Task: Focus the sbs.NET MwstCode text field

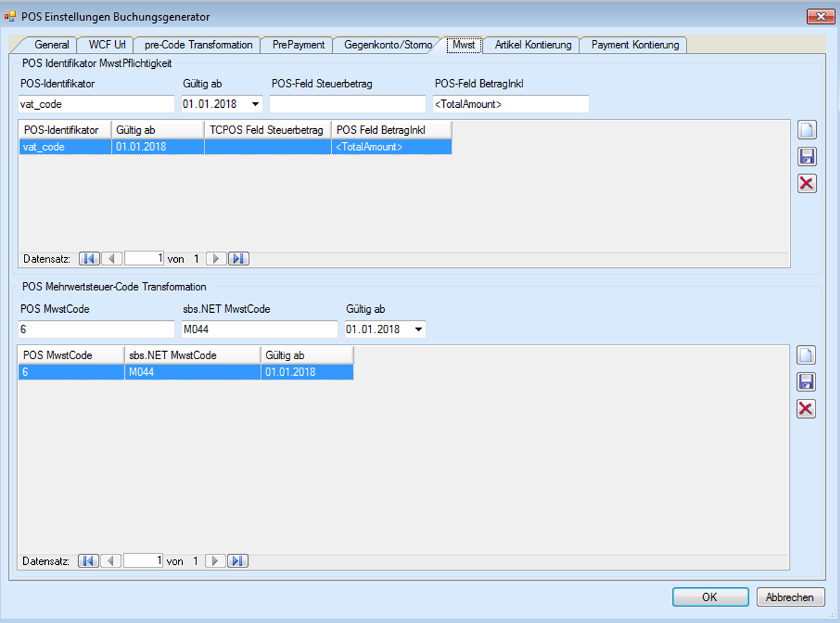Action: pos(259,329)
